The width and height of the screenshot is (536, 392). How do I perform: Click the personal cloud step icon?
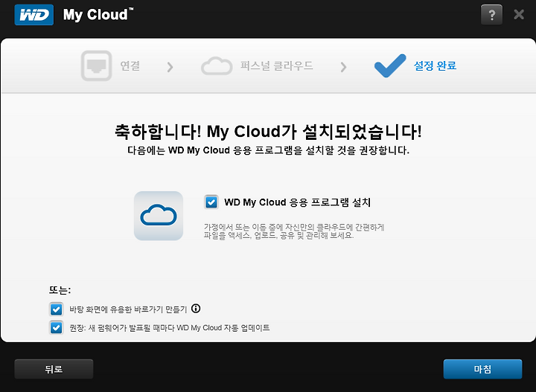[x=217, y=66]
